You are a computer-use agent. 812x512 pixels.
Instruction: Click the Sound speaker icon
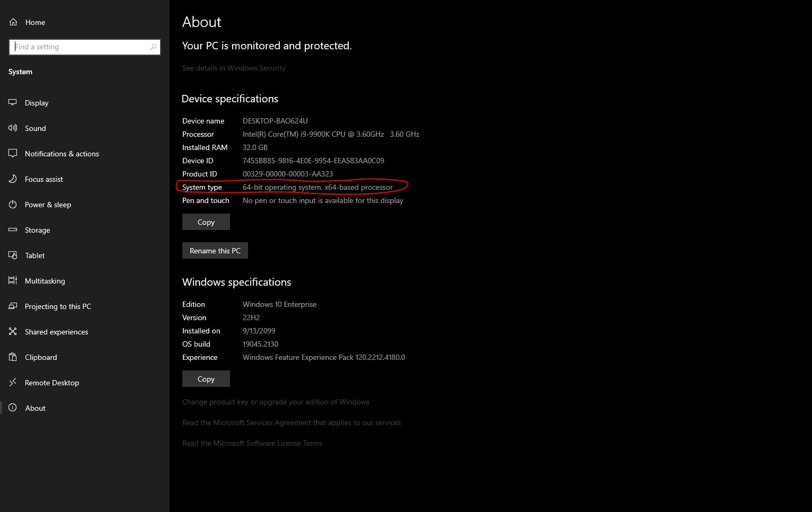(13, 128)
